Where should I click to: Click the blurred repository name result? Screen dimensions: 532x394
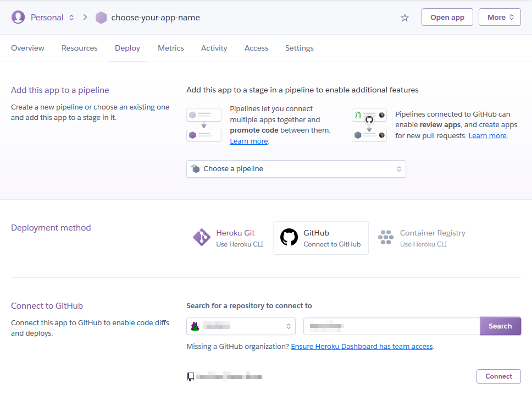coord(229,377)
